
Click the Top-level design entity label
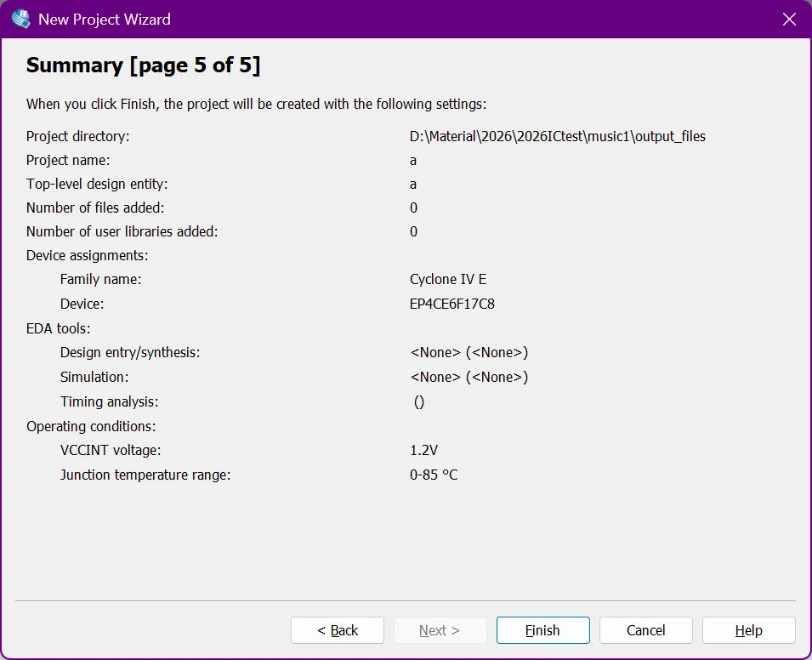coord(97,184)
